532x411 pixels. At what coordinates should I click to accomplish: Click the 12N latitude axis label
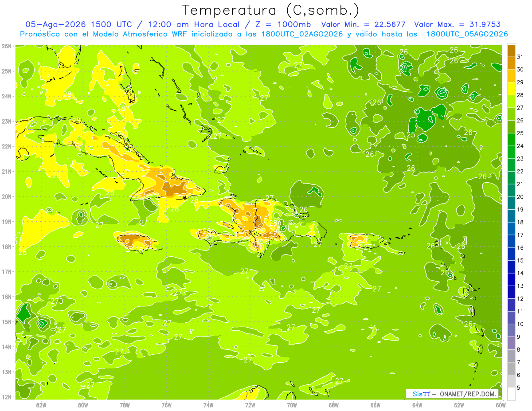tap(7, 397)
